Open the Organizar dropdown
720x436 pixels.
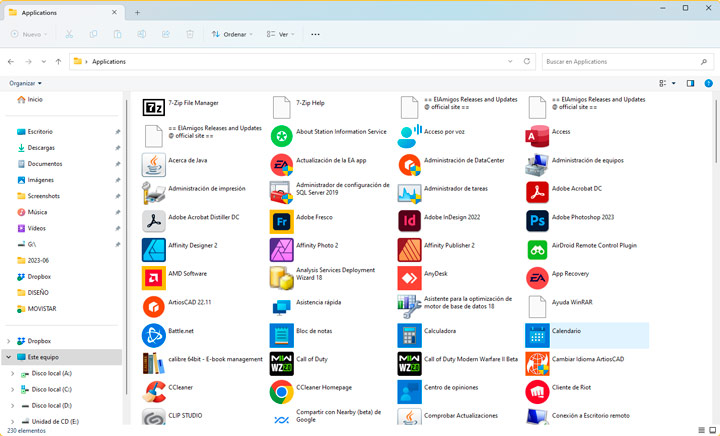[25, 83]
